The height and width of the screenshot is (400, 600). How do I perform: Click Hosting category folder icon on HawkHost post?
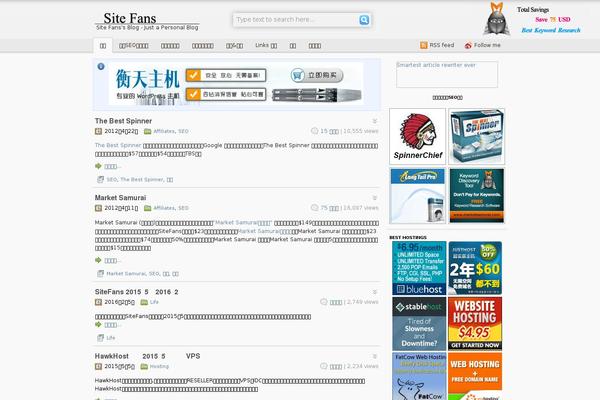[144, 367]
